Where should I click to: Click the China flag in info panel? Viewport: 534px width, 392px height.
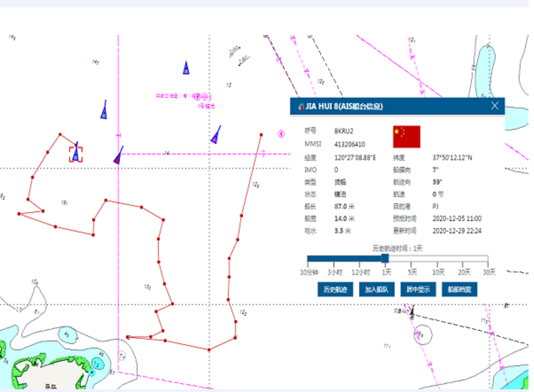(x=406, y=136)
